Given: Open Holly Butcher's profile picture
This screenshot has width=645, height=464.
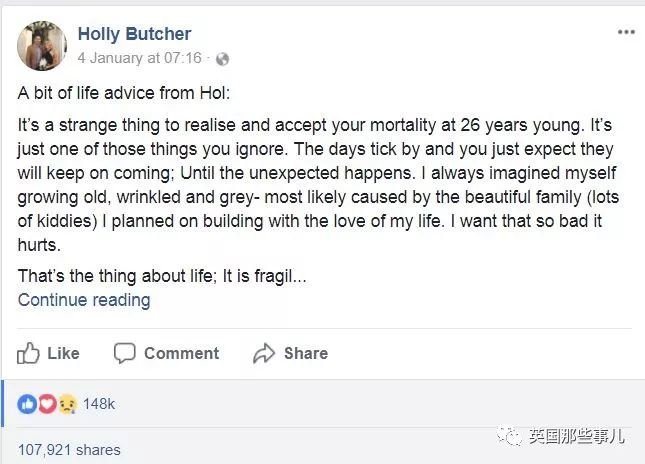Looking at the screenshot, I should coord(42,46).
